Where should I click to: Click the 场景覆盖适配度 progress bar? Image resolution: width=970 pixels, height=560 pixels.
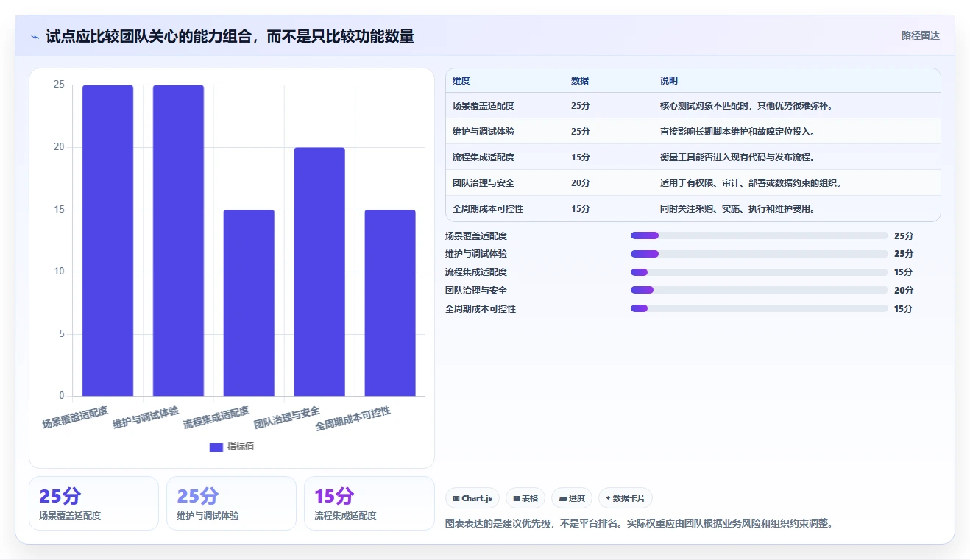coord(759,235)
